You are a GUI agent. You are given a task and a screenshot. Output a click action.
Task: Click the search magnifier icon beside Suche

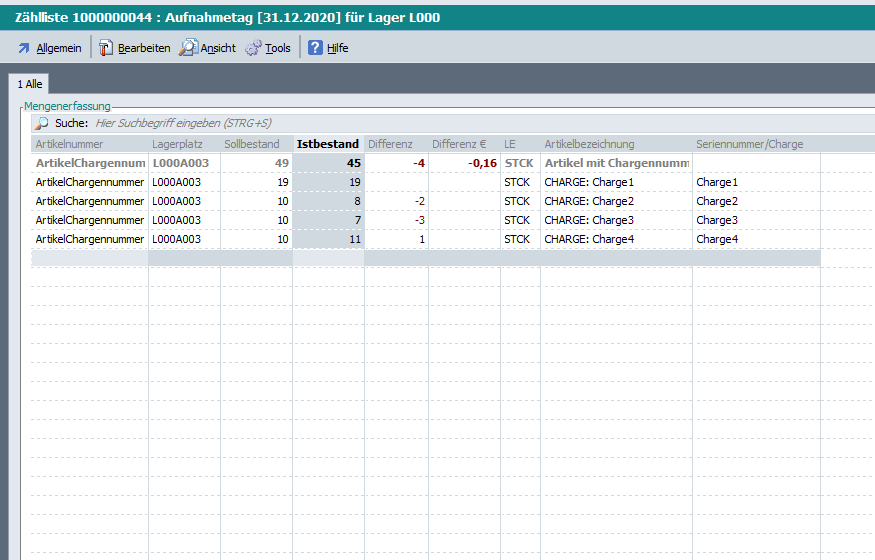point(42,124)
